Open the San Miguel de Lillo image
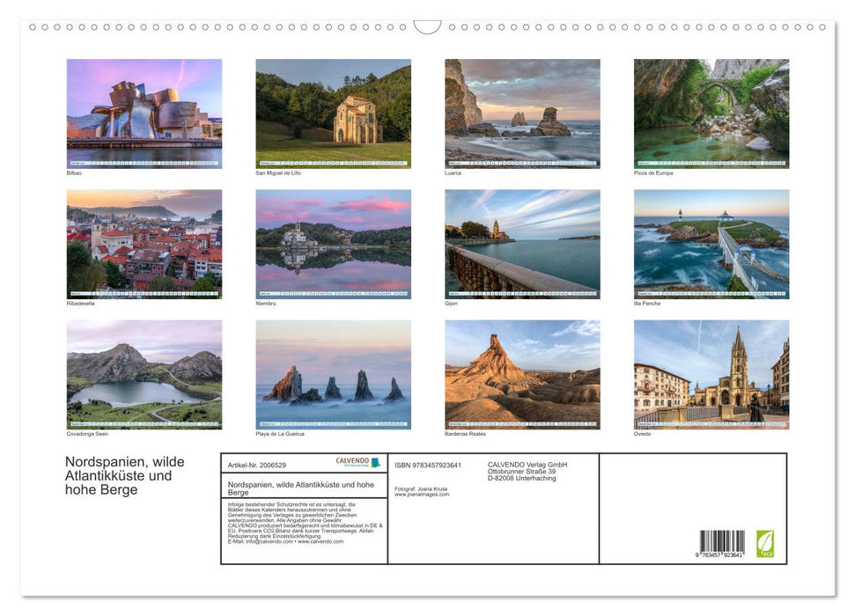The height and width of the screenshot is (616, 855). click(x=333, y=110)
